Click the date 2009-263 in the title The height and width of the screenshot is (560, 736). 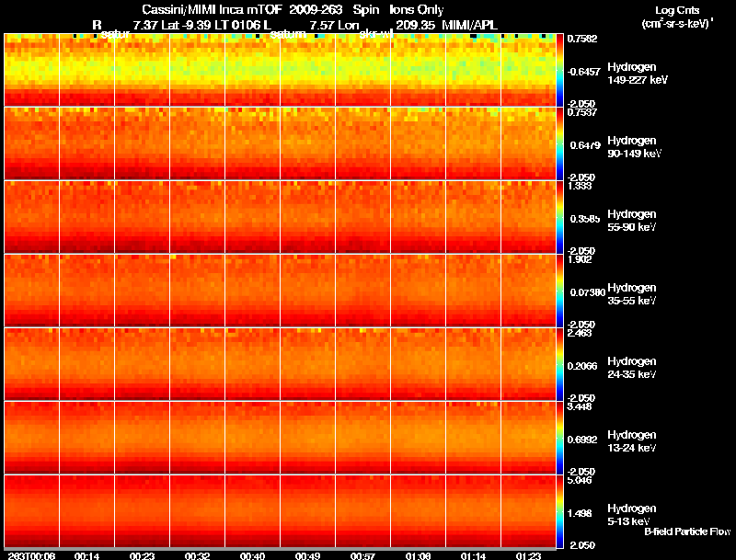click(316, 9)
